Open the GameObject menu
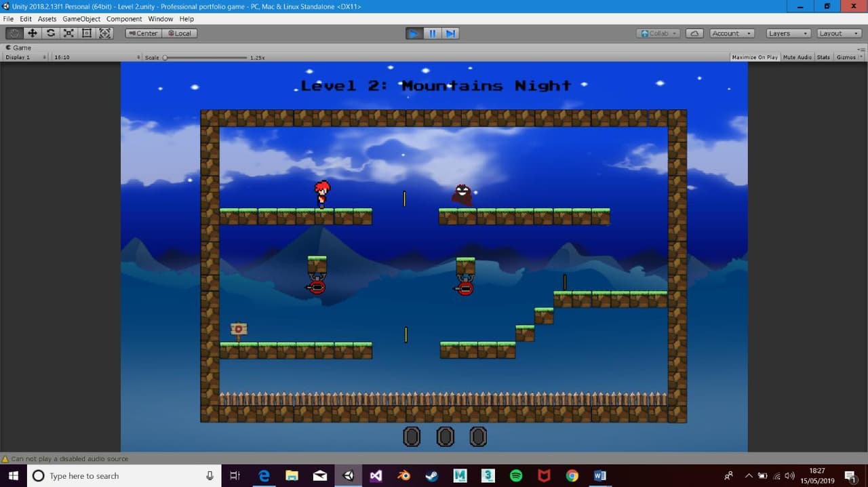Viewport: 868px width, 487px height. (81, 19)
